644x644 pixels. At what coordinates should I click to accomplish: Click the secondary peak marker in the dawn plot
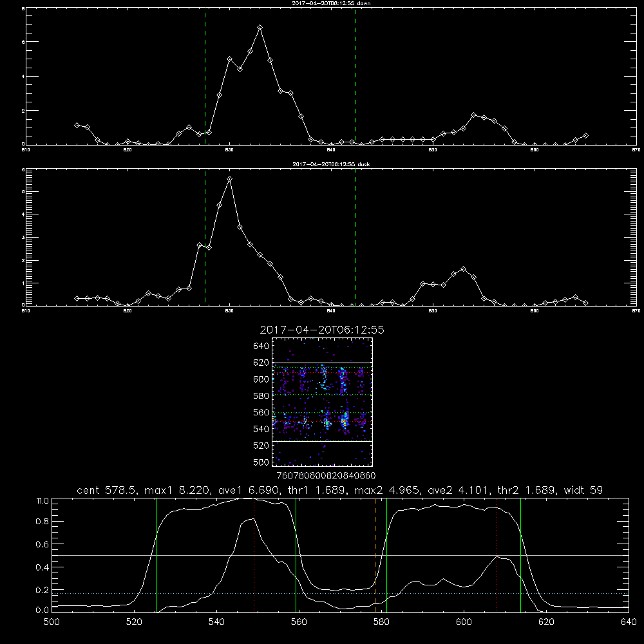(x=473, y=115)
